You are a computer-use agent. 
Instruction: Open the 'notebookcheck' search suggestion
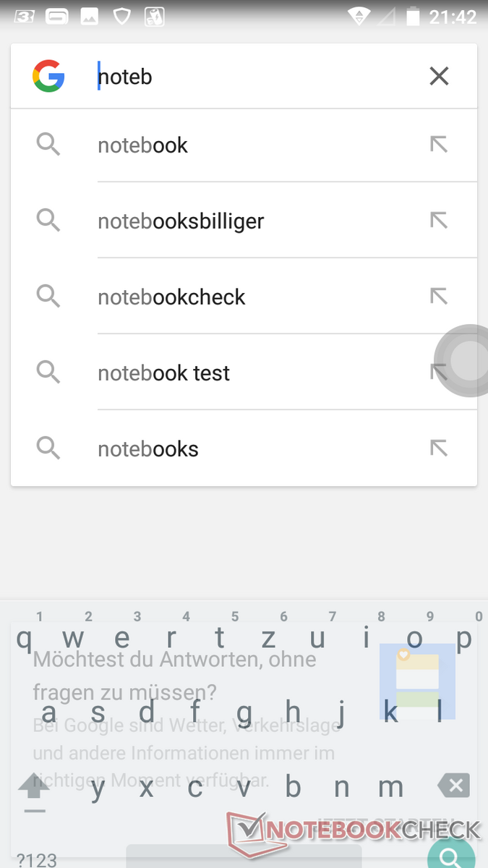[x=171, y=297]
